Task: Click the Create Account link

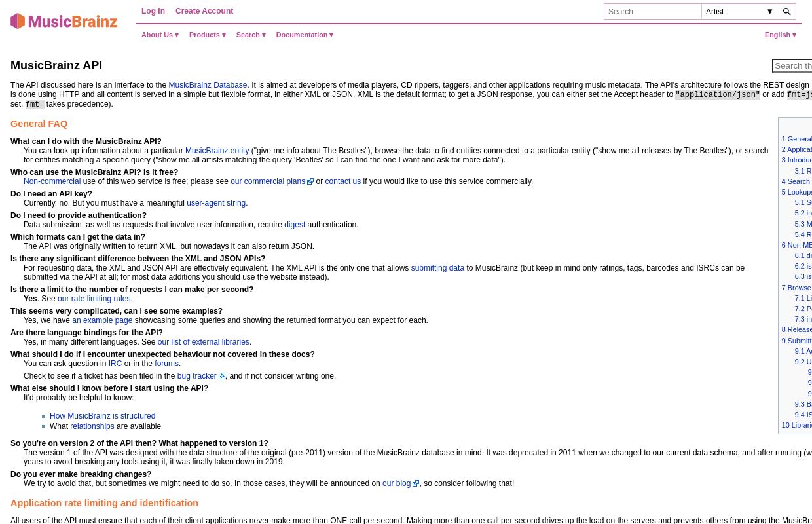Action: point(204,11)
